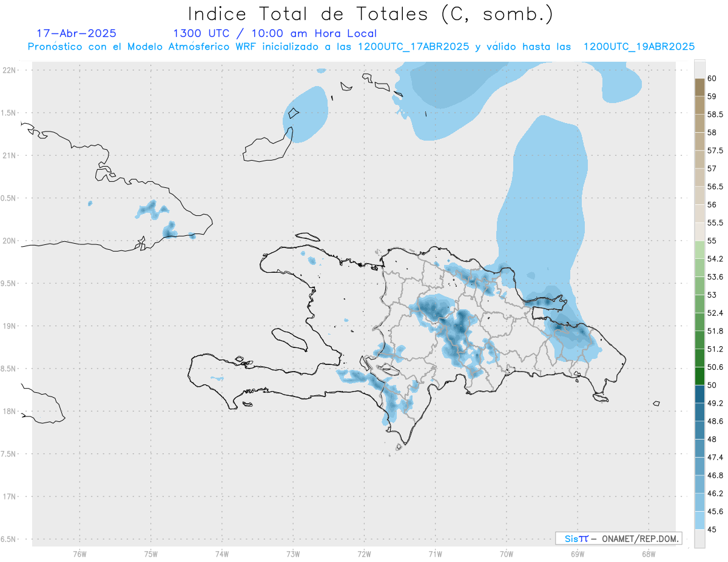Click the "18N" latitude label

pos(9,412)
